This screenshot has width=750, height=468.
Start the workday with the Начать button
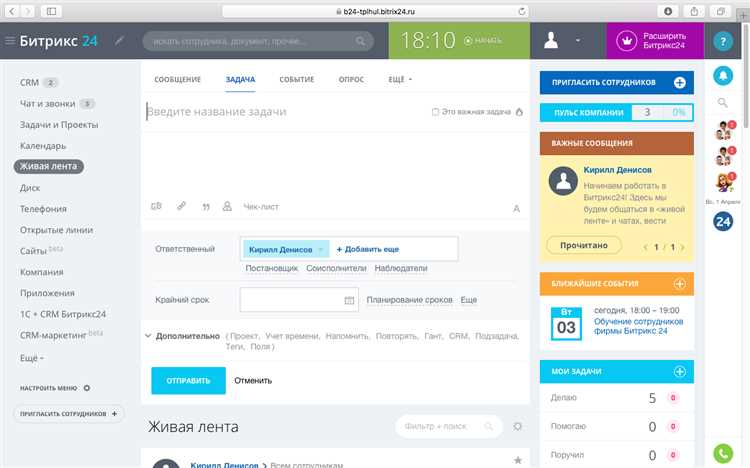[483, 41]
